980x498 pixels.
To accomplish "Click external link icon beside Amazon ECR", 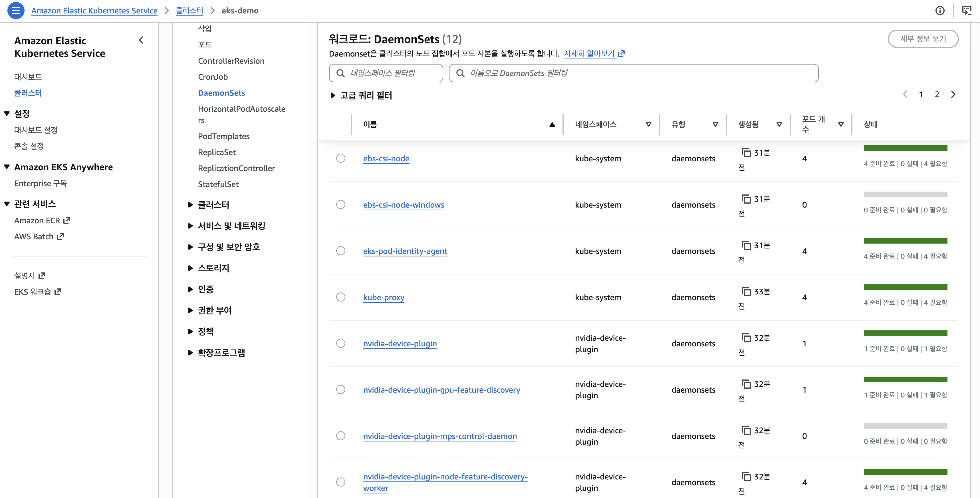I will pyautogui.click(x=67, y=220).
